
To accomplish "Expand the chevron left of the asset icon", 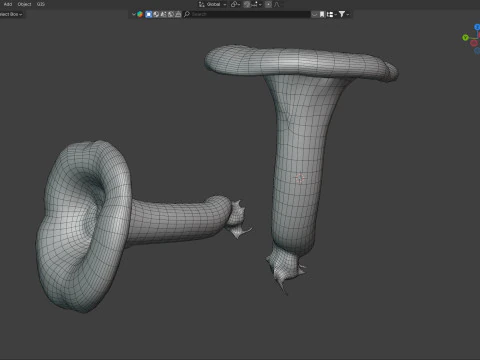I will click(134, 14).
